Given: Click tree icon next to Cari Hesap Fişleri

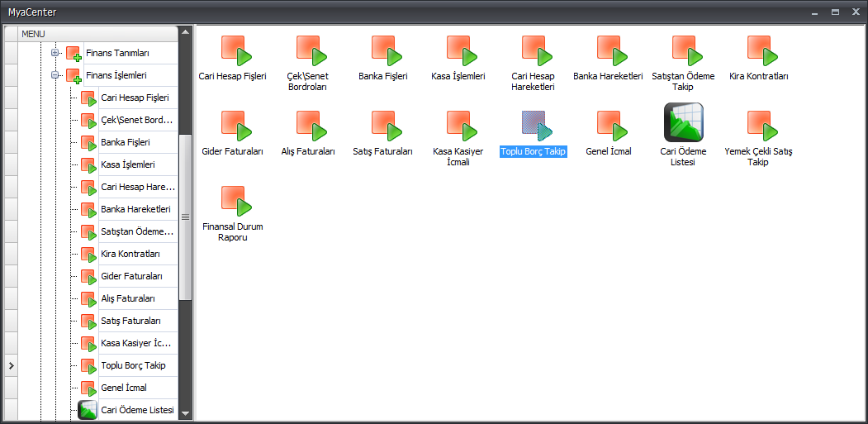Looking at the screenshot, I should (88, 98).
